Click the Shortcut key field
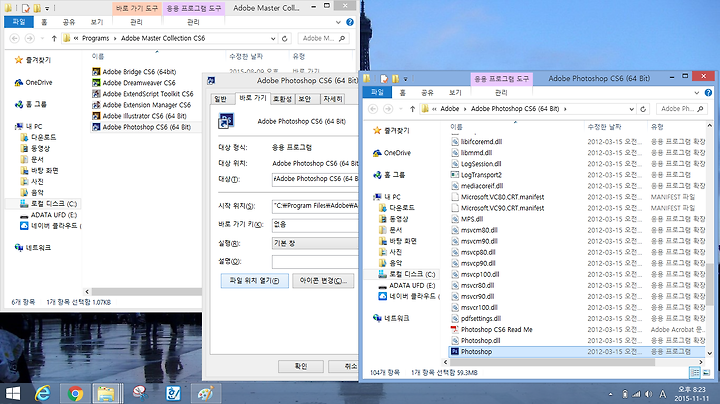Image resolution: width=720 pixels, height=404 pixels. [x=315, y=224]
